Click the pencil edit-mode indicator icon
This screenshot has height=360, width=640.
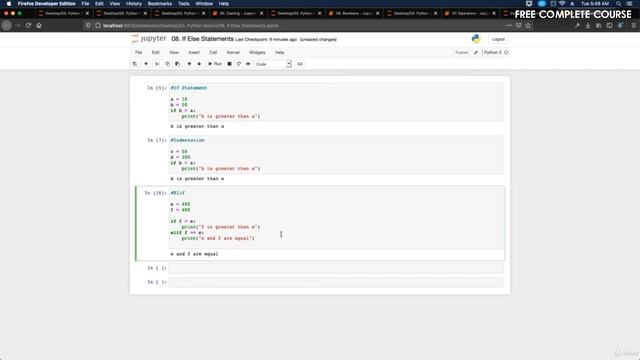coord(476,53)
